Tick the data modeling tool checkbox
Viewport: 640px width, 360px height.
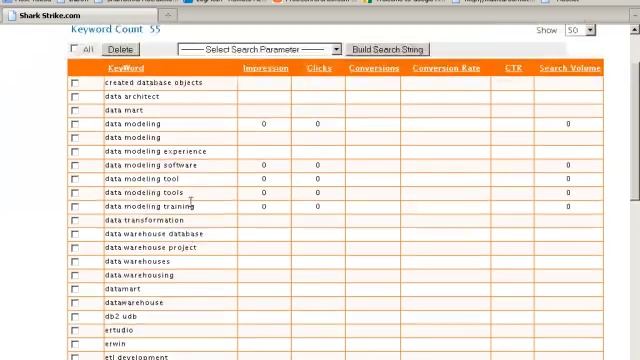75,179
